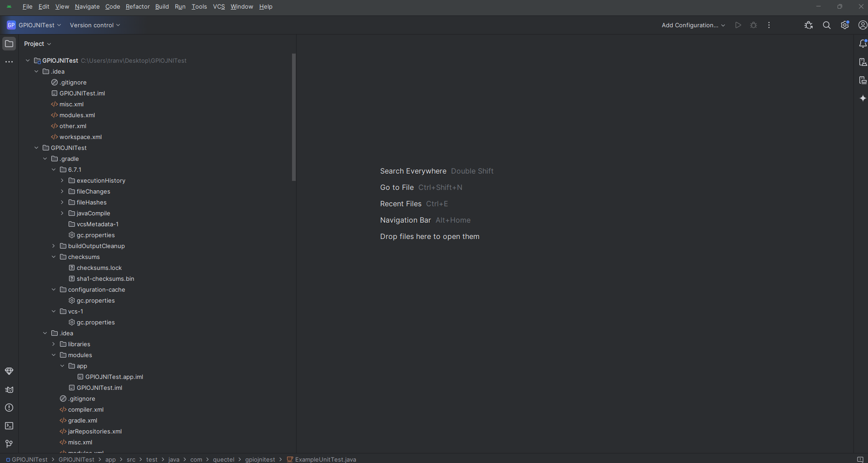The width and height of the screenshot is (868, 463).
Task: Click the project tree vertical scrollbar
Action: coord(293,117)
